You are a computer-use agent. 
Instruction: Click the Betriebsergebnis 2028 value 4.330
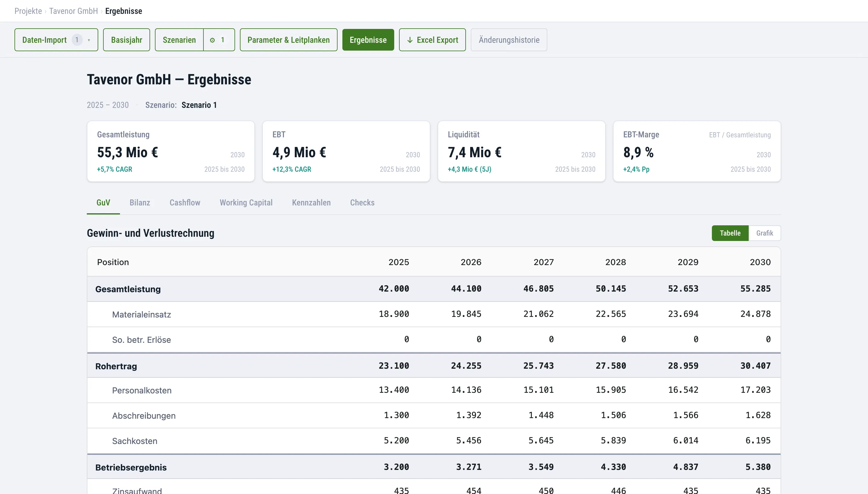coord(613,467)
